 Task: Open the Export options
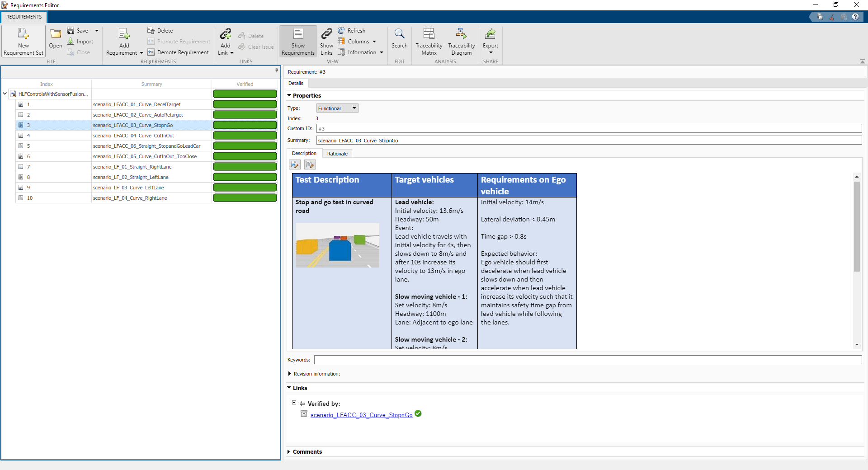(x=490, y=41)
